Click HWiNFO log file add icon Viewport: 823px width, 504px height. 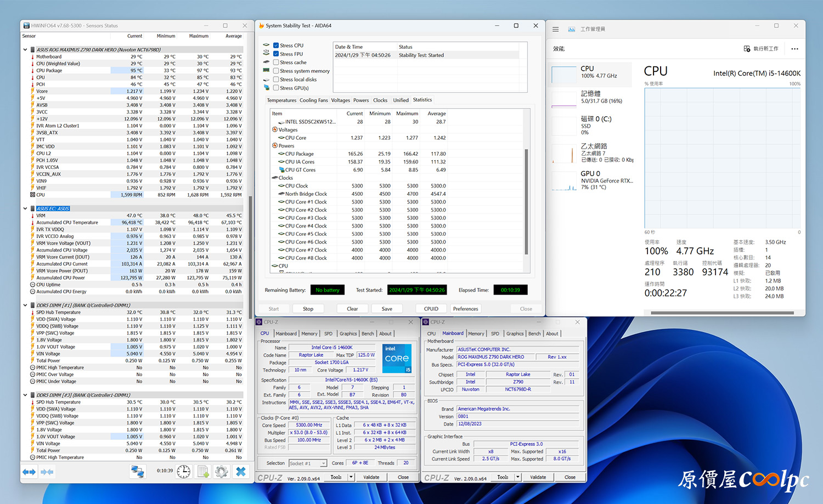coord(203,471)
